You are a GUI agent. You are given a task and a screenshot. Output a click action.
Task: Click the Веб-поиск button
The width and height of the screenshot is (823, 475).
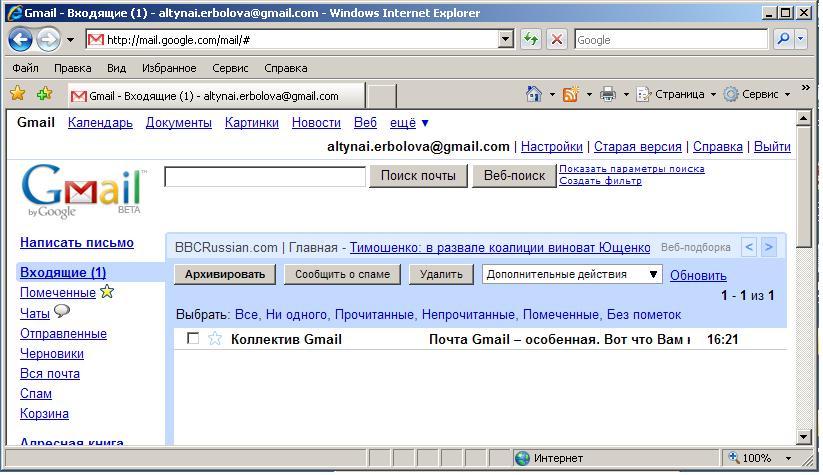point(514,176)
